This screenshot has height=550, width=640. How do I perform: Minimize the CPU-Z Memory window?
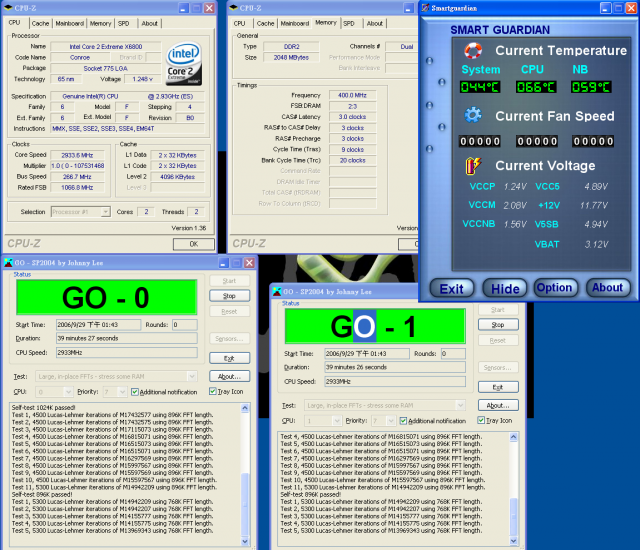(409, 8)
